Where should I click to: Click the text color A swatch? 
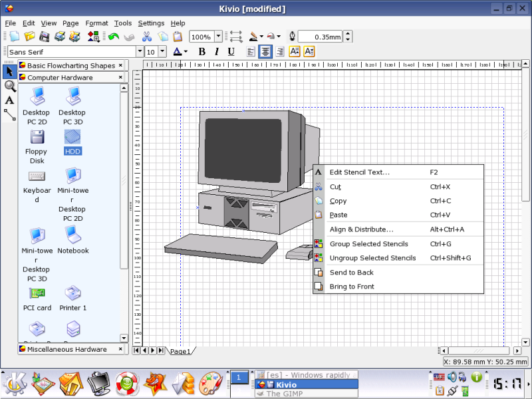(178, 52)
